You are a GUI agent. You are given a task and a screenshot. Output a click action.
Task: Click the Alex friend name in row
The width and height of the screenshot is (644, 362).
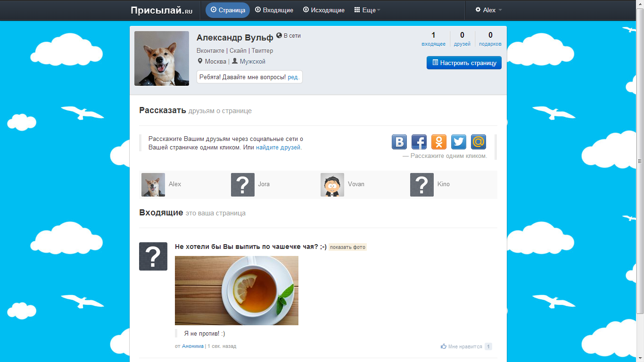175,184
